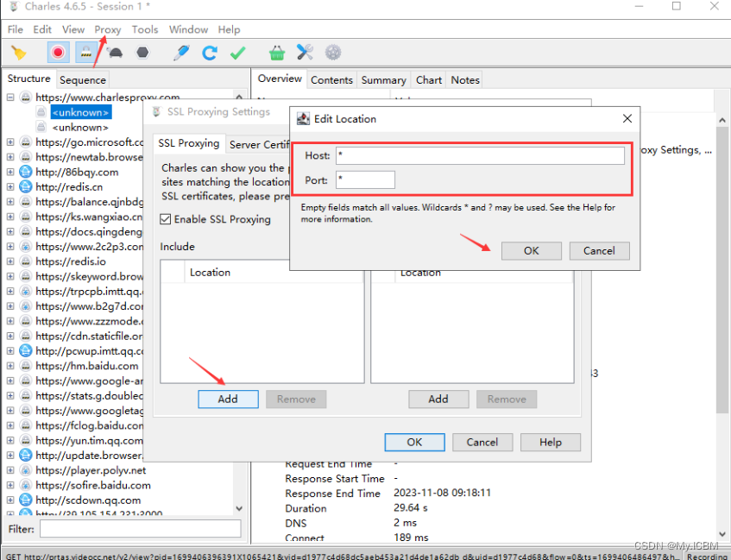Click the globe icon for http://pcwup.imtt.qq.com

coord(26,350)
